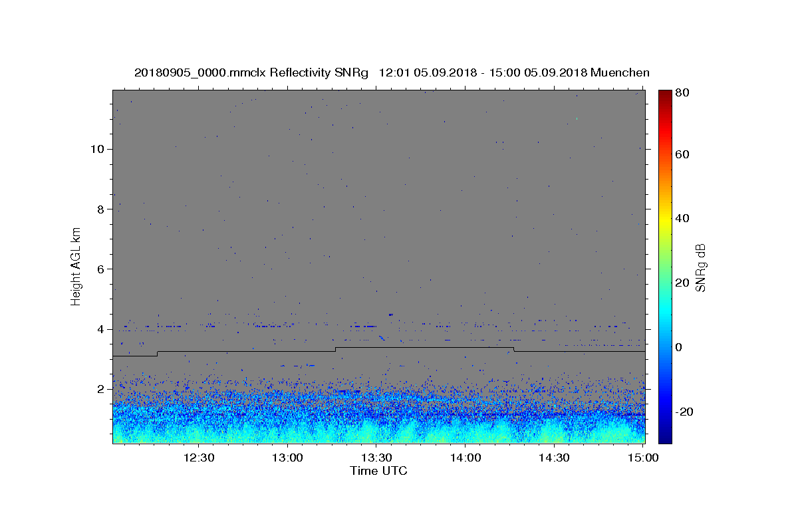The image size is (798, 532).
Task: Click the plot title text
Action: (x=392, y=73)
